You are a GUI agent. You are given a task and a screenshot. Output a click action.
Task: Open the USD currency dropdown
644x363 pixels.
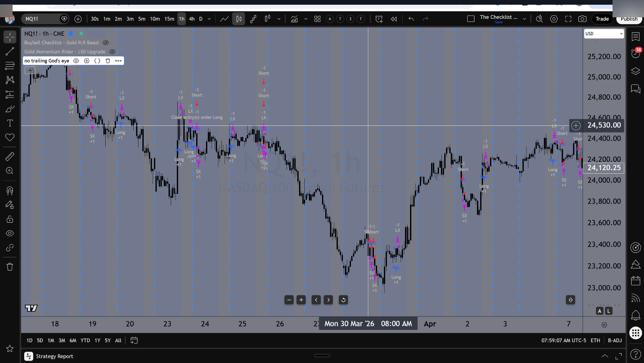tap(603, 33)
